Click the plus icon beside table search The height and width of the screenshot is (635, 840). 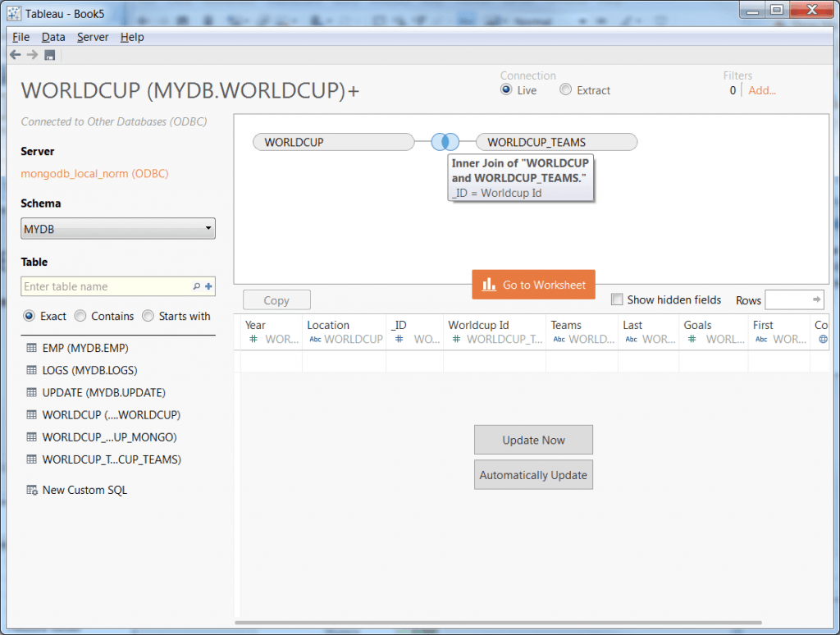(208, 286)
